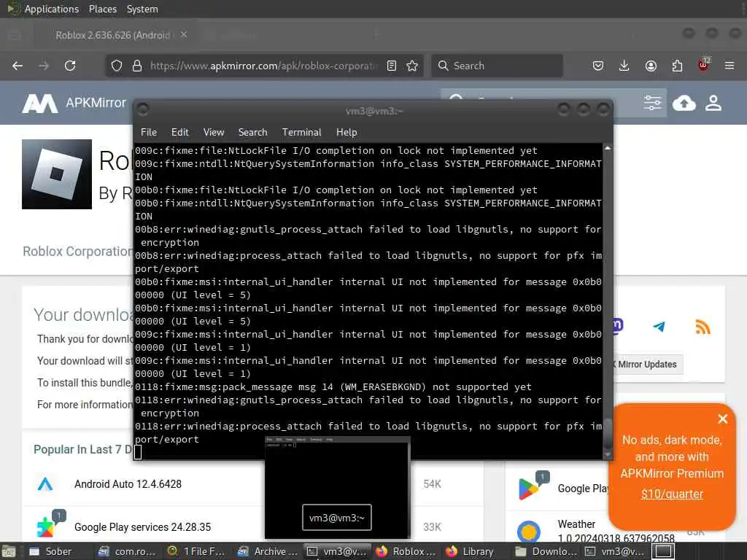The width and height of the screenshot is (747, 560).
Task: Open the $10/quarter premium link
Action: point(672,494)
